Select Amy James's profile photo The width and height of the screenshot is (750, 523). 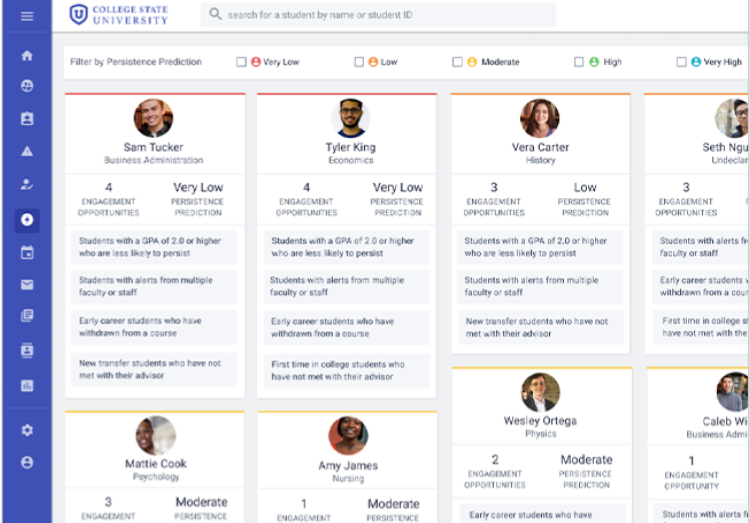[x=348, y=436]
